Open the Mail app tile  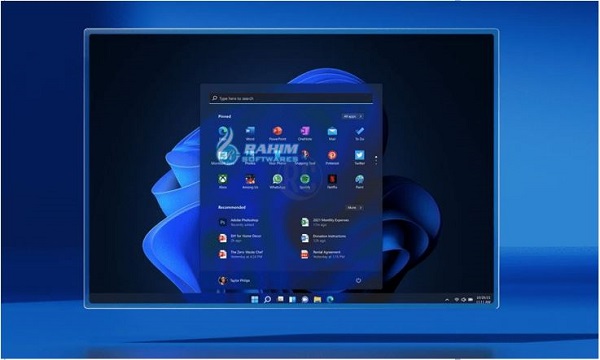(332, 133)
